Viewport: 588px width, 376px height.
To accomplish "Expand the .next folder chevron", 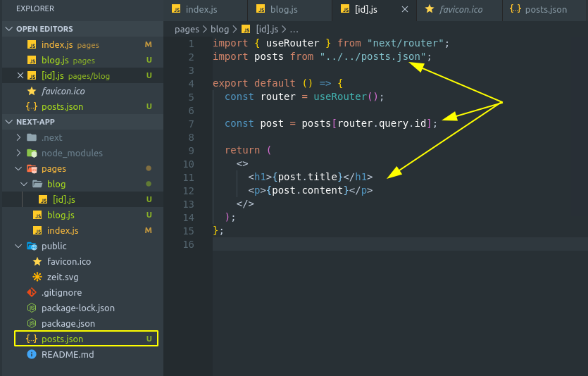I will pyautogui.click(x=18, y=137).
